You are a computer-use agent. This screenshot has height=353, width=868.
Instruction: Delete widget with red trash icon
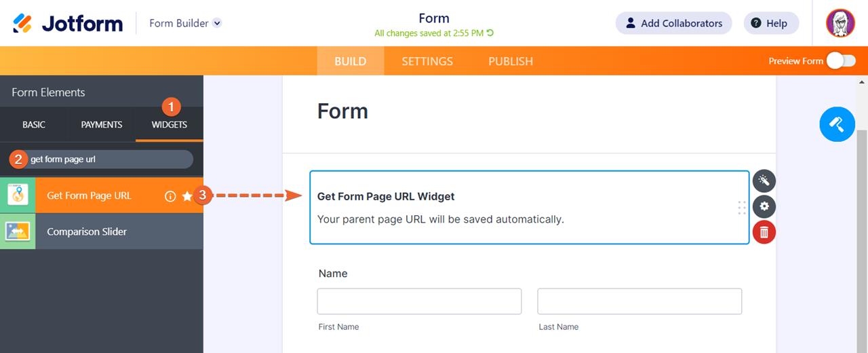764,232
